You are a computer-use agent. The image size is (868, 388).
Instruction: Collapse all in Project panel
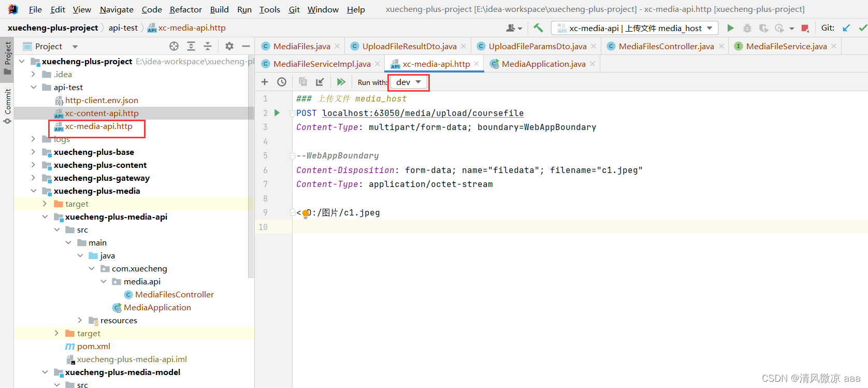click(x=208, y=46)
